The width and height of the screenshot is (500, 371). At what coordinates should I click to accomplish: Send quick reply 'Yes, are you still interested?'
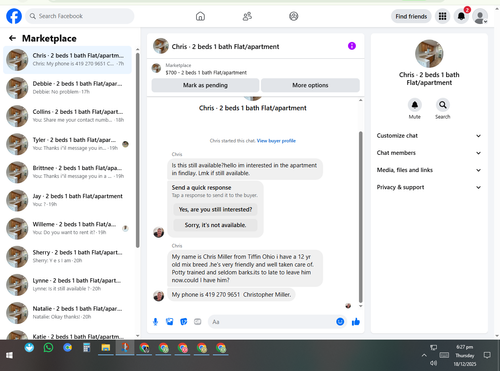coord(215,210)
